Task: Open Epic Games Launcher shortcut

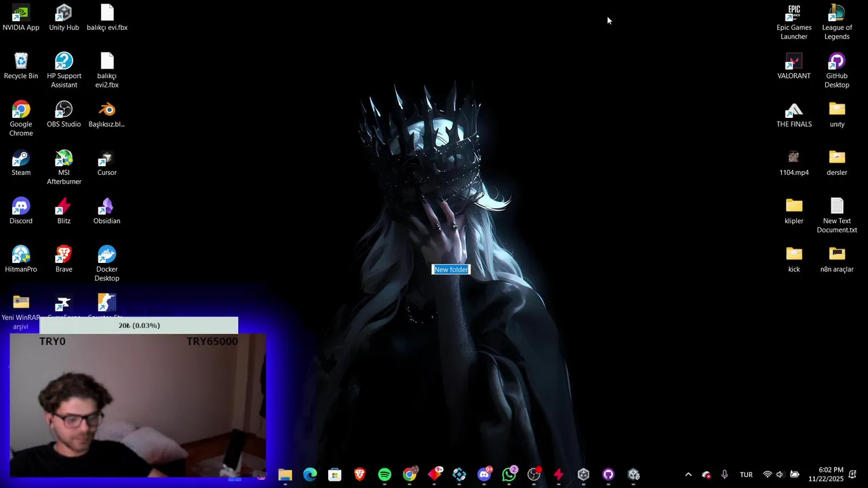Action: [794, 22]
